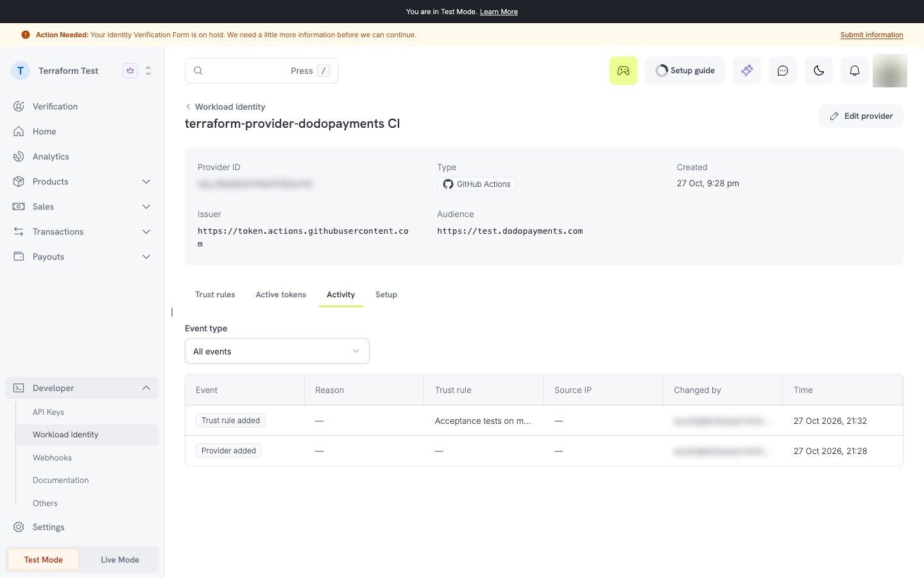The height and width of the screenshot is (578, 924).
Task: Click the Trust rule added event badge
Action: [231, 421]
